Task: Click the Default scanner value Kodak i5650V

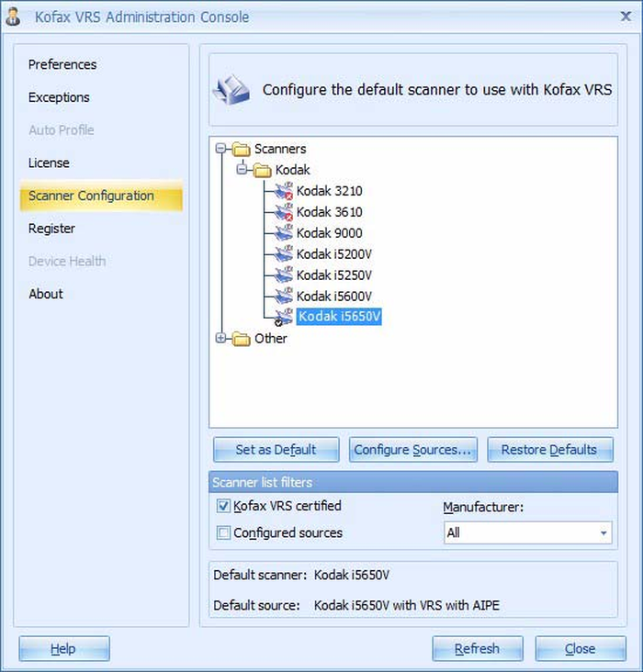Action: coord(352,575)
